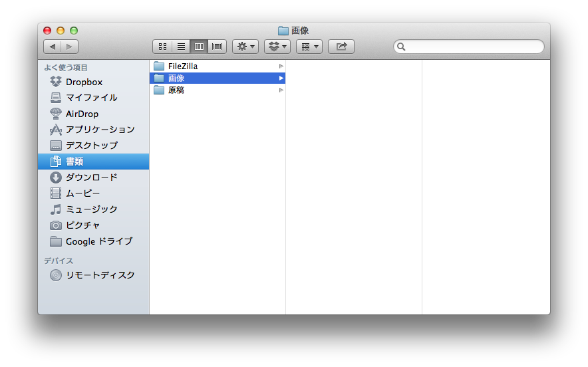Click the Share toolbar button
The width and height of the screenshot is (588, 367).
point(341,47)
